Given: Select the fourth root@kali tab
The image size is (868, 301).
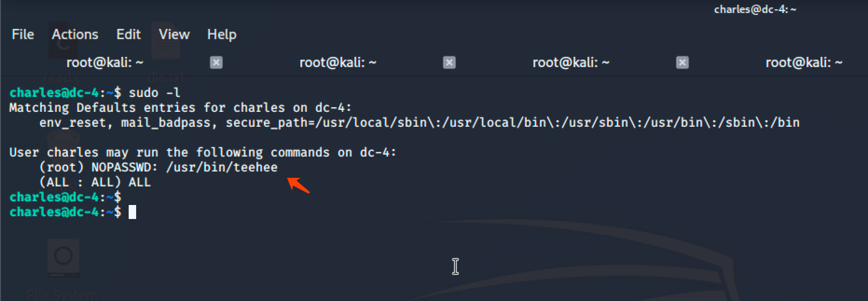Looking at the screenshot, I should (x=804, y=62).
